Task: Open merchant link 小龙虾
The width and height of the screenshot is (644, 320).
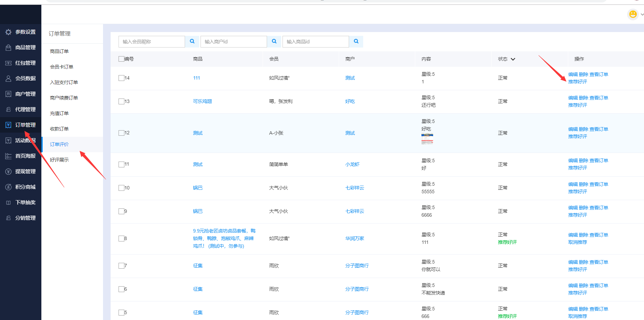Action: pyautogui.click(x=352, y=164)
